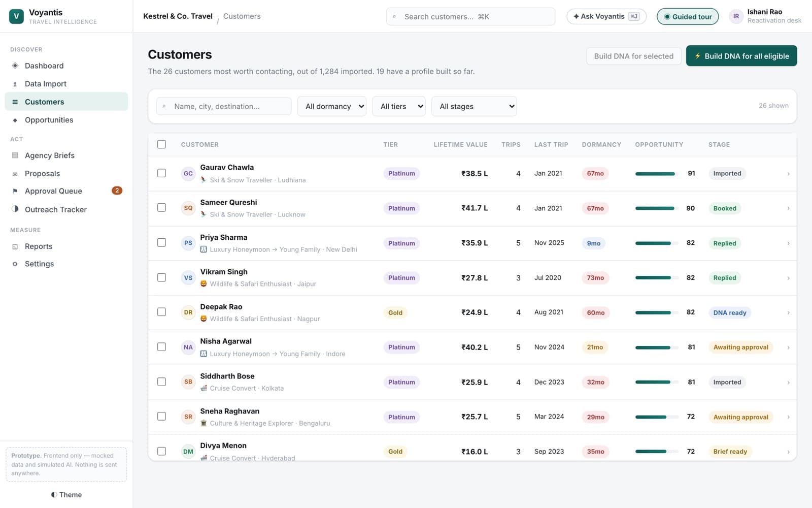Click the NA avatar for Nisha Agarwal
The width and height of the screenshot is (812, 508).
pos(188,347)
